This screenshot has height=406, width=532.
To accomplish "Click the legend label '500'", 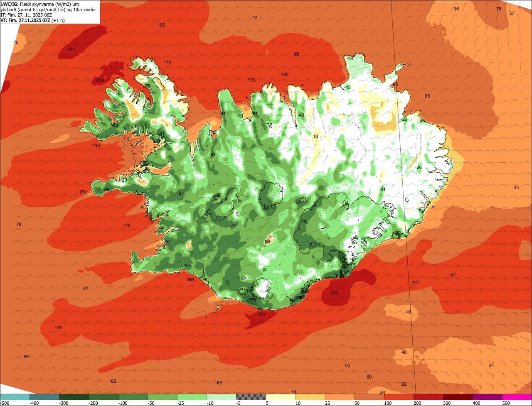I will [506, 403].
